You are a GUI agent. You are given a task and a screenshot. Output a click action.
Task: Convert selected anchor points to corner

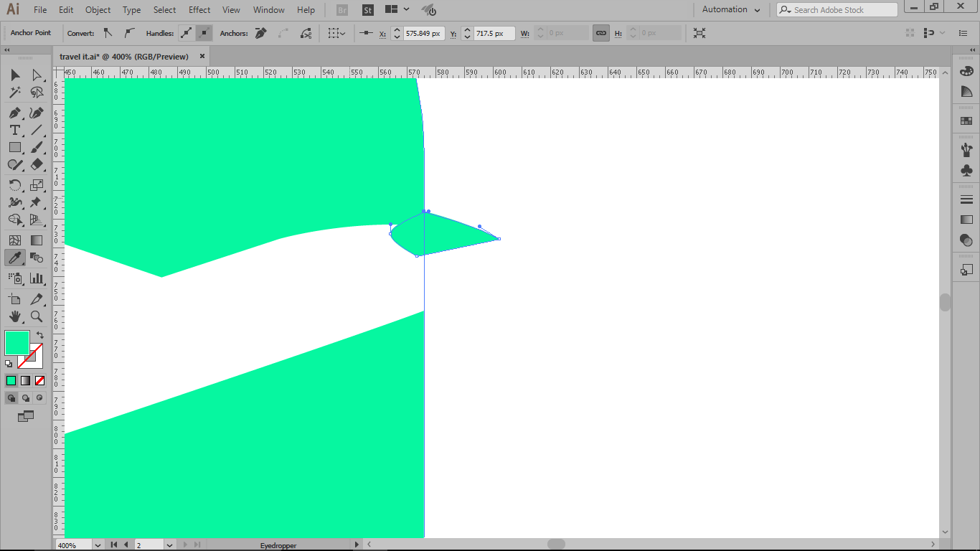point(109,33)
